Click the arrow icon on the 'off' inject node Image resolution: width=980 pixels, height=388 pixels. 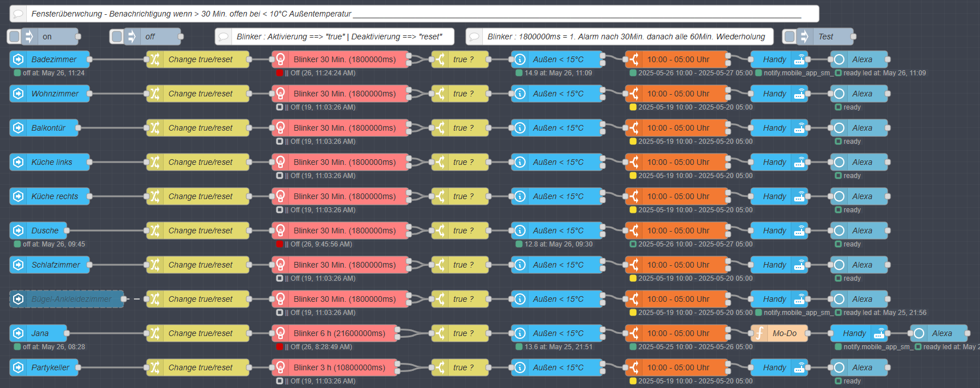(132, 37)
